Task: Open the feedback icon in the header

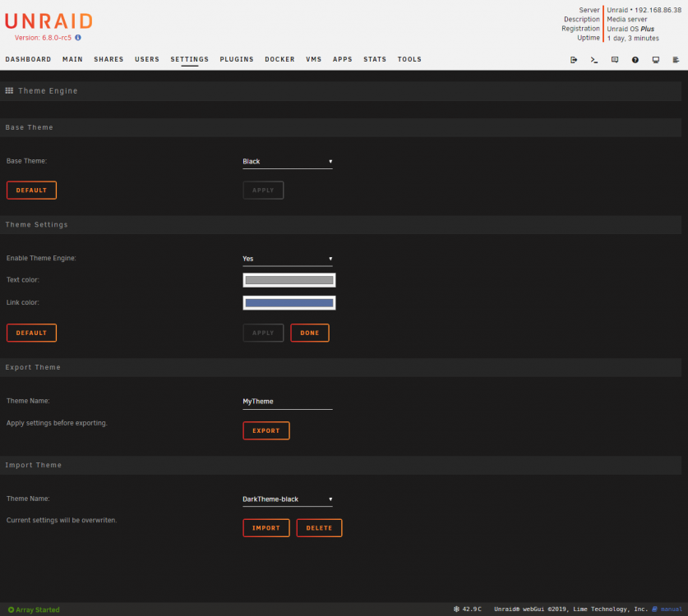Action: click(615, 60)
